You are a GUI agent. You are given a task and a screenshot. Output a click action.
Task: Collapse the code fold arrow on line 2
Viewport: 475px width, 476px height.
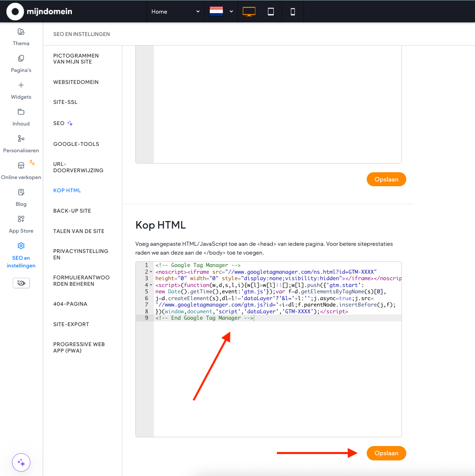(151, 272)
